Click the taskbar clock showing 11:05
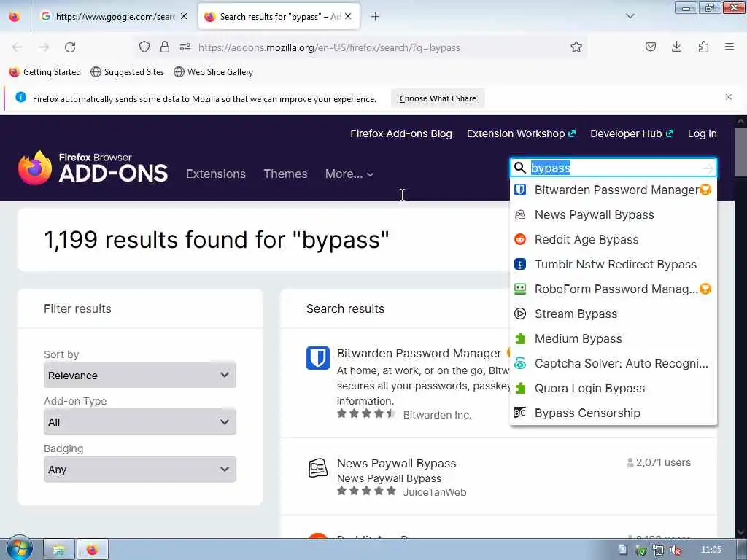The width and height of the screenshot is (747, 560). (x=711, y=550)
